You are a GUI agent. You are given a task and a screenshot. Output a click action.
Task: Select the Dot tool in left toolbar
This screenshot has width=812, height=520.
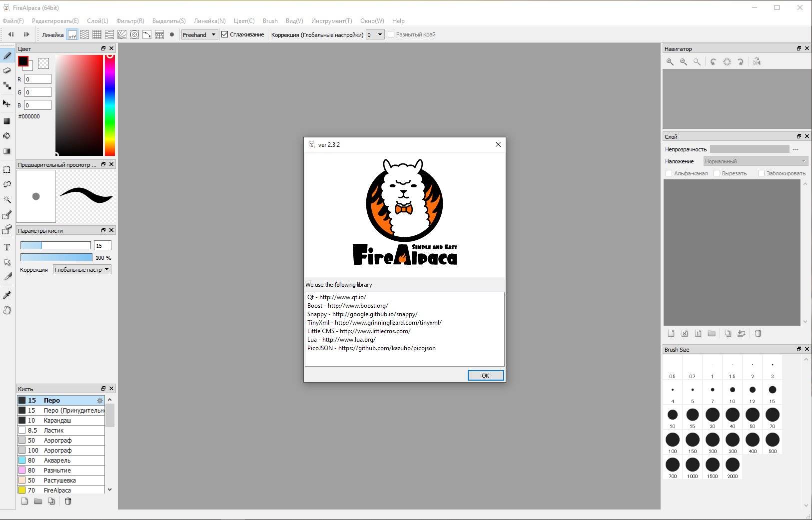(7, 86)
